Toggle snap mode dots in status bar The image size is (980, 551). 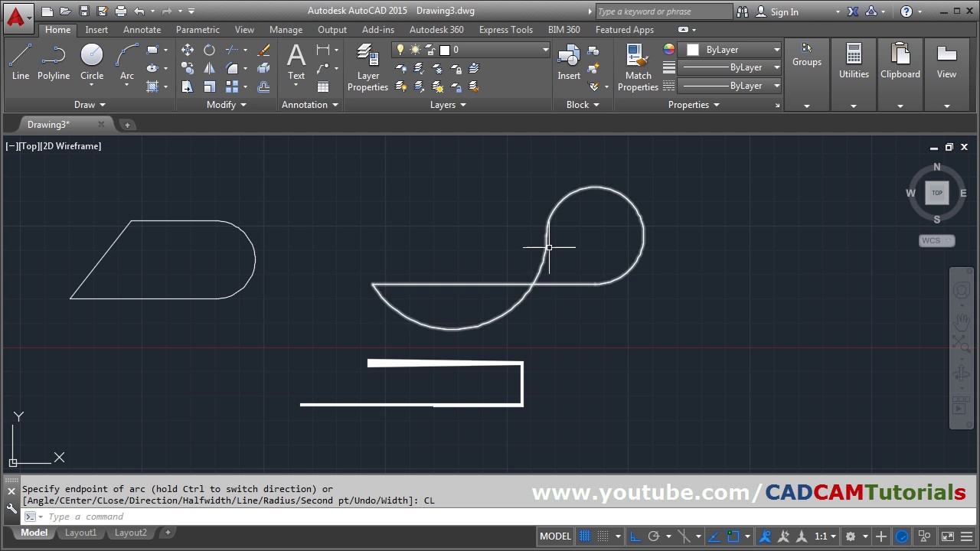(x=603, y=536)
